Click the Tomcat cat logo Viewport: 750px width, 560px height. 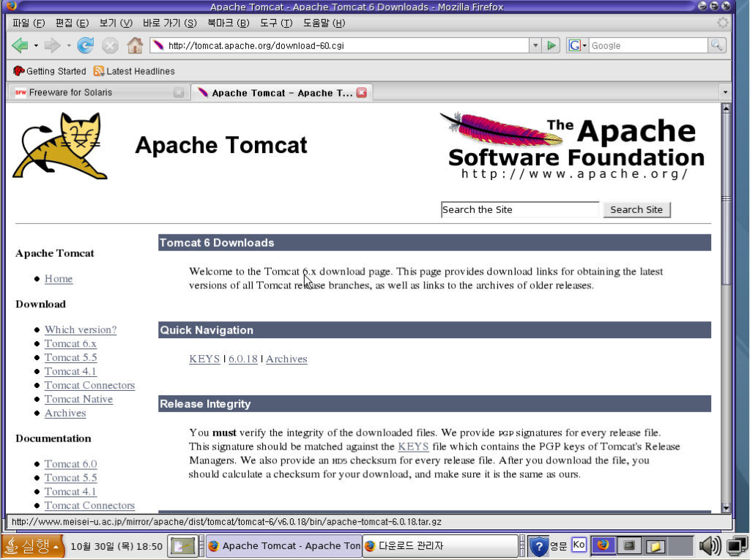coord(60,146)
